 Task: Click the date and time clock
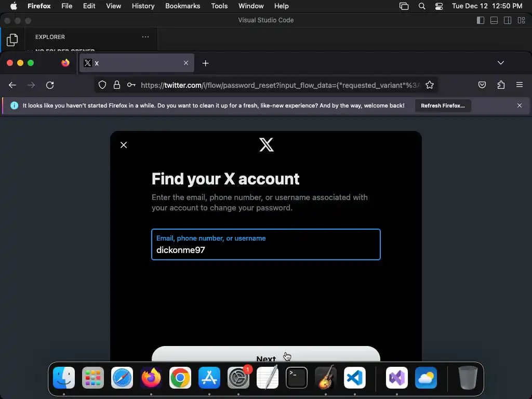[x=487, y=6]
